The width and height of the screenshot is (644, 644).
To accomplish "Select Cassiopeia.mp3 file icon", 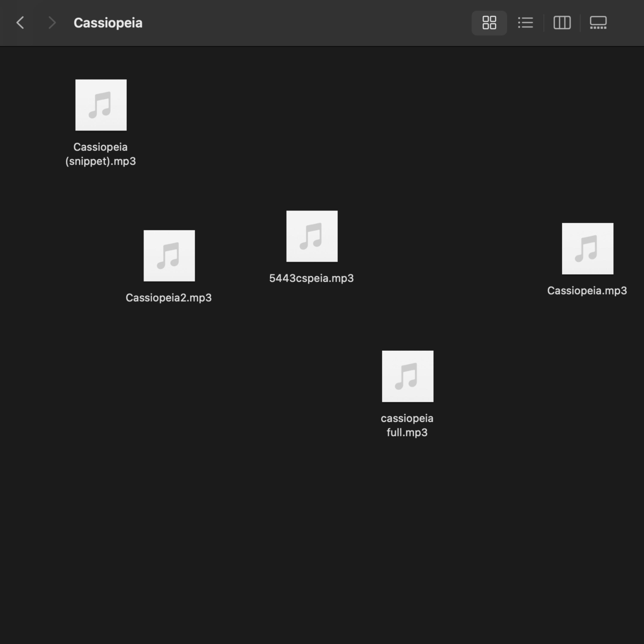I will click(587, 249).
